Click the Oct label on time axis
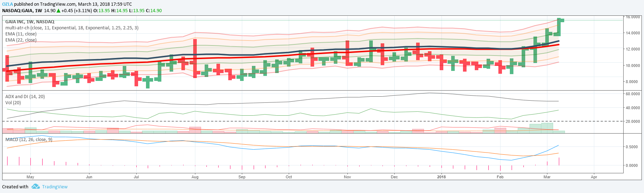 [289, 177]
